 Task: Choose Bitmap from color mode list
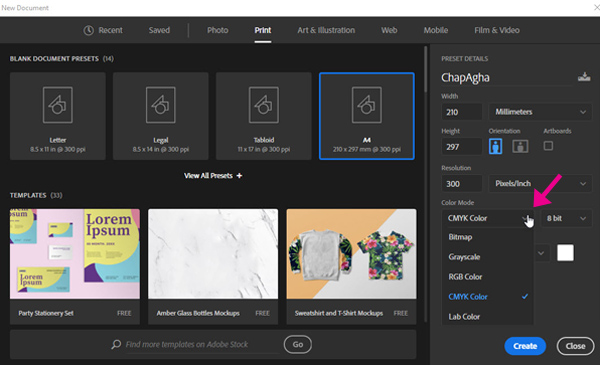point(488,237)
